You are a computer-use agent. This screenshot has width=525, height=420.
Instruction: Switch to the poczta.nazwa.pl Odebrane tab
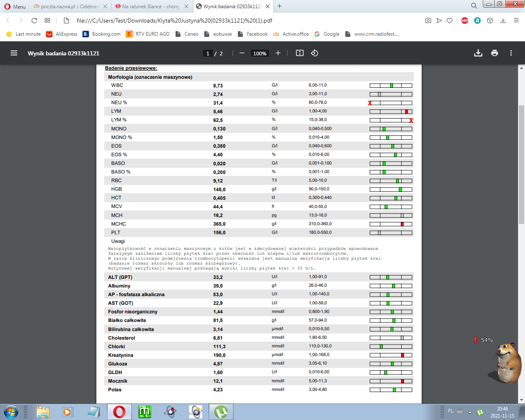point(70,7)
